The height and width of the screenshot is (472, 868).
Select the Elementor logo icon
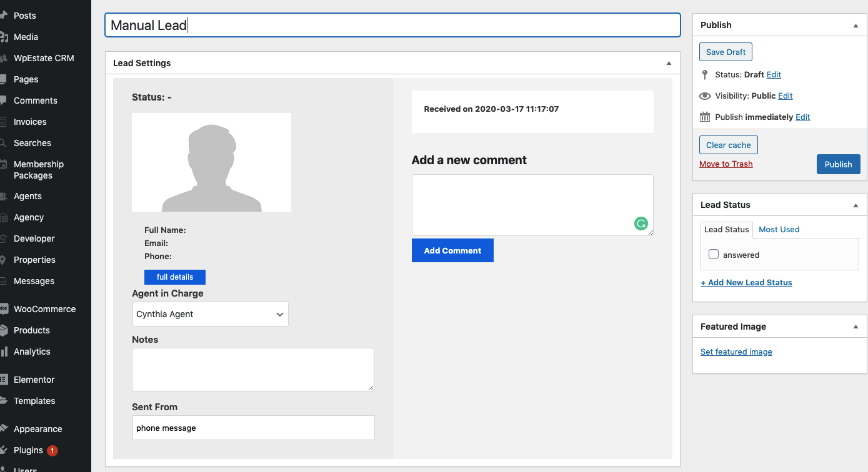coord(4,380)
